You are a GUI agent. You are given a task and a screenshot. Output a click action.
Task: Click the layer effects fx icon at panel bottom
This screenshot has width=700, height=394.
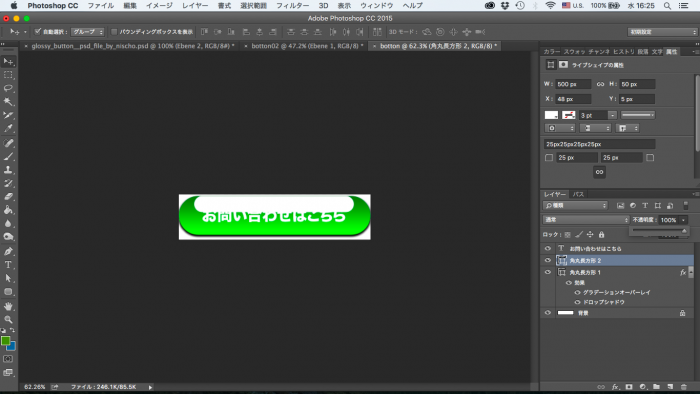(615, 387)
